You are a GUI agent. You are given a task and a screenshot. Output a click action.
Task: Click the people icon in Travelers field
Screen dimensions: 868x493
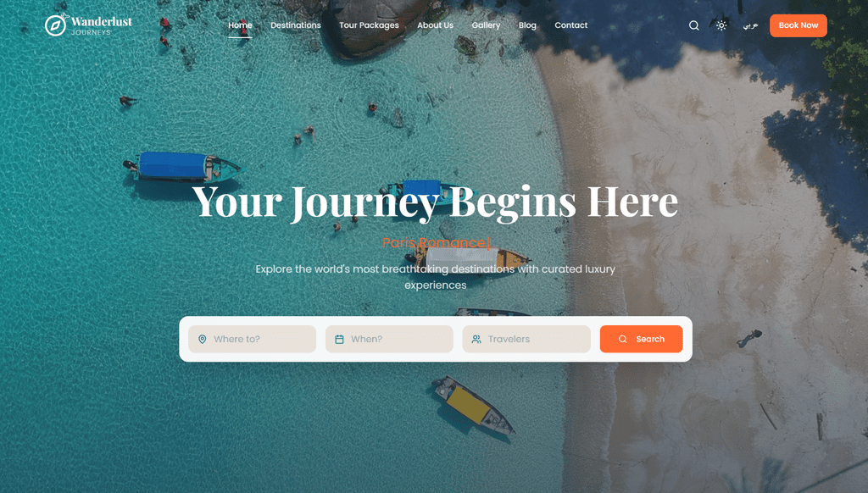476,339
